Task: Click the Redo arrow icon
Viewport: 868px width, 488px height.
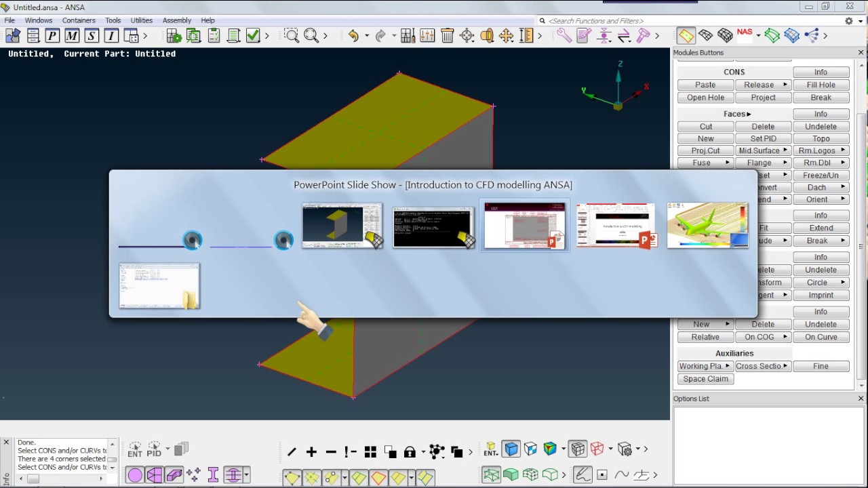Action: pyautogui.click(x=381, y=36)
